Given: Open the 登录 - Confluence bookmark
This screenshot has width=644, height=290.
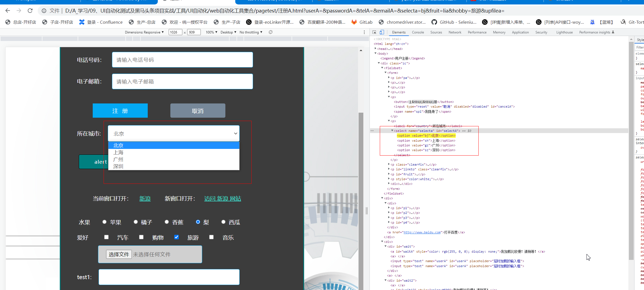Looking at the screenshot, I should pyautogui.click(x=101, y=22).
